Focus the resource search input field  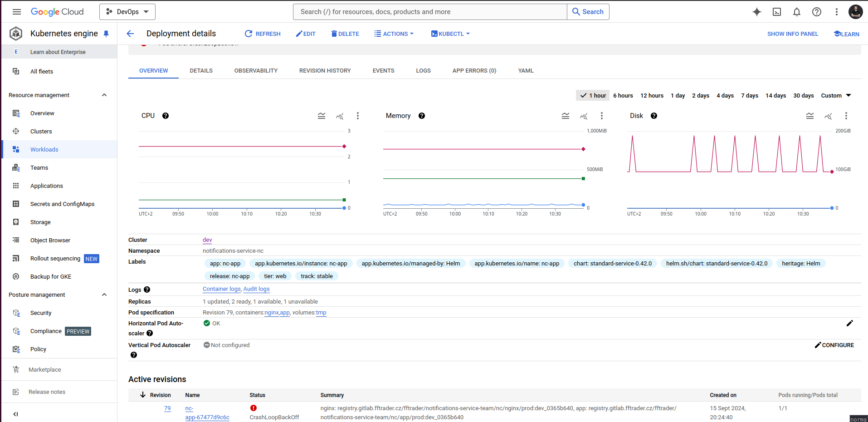pos(430,12)
